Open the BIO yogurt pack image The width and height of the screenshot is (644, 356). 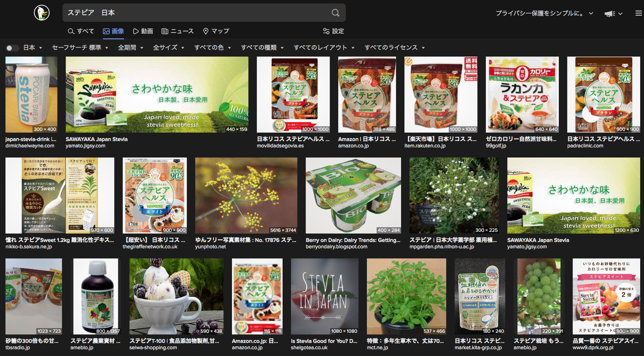[353, 196]
